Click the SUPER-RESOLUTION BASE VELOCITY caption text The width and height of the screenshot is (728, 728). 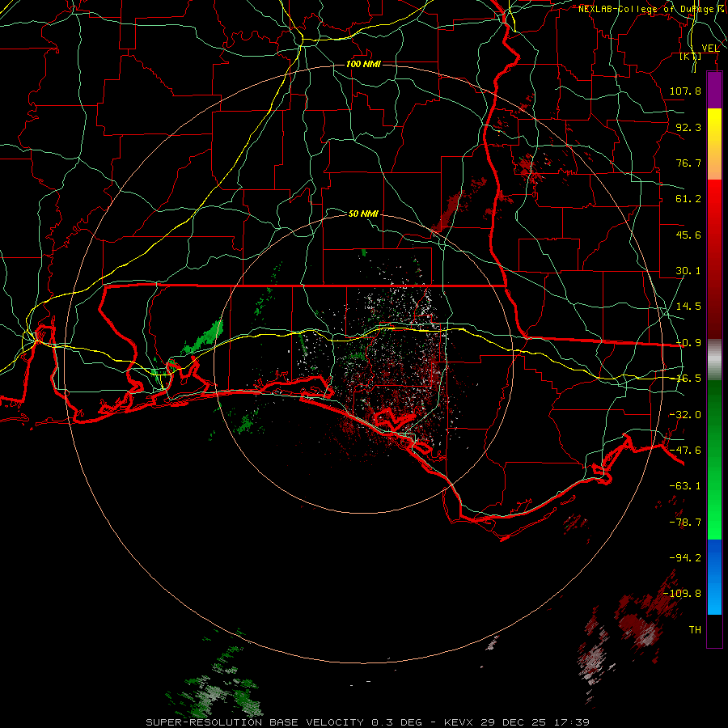pyautogui.click(x=255, y=722)
